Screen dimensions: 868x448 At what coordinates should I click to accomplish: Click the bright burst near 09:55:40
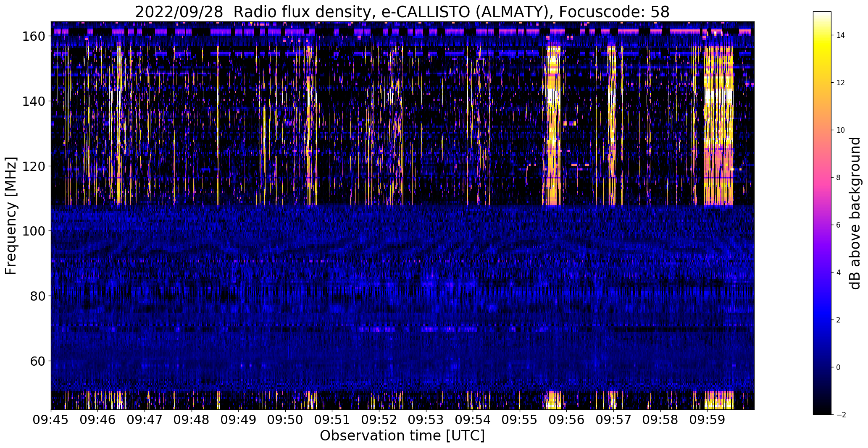click(552, 126)
